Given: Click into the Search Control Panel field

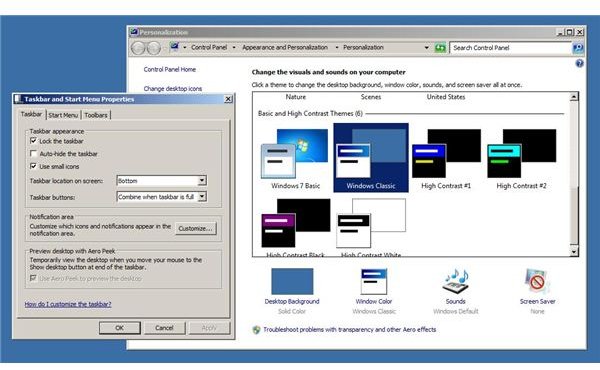Looking at the screenshot, I should (x=510, y=48).
